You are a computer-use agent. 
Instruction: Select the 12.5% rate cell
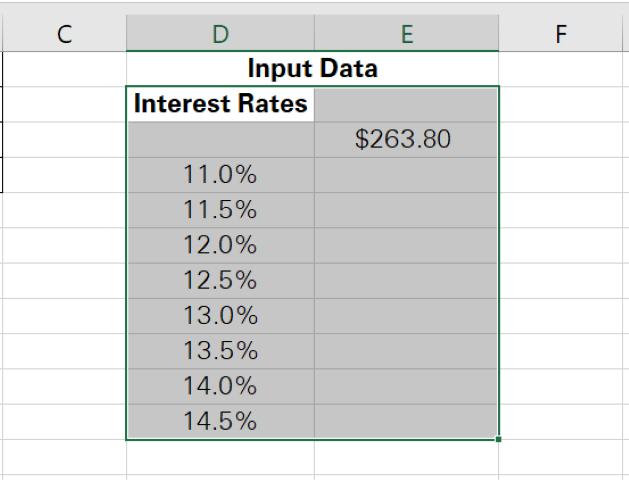click(x=220, y=281)
